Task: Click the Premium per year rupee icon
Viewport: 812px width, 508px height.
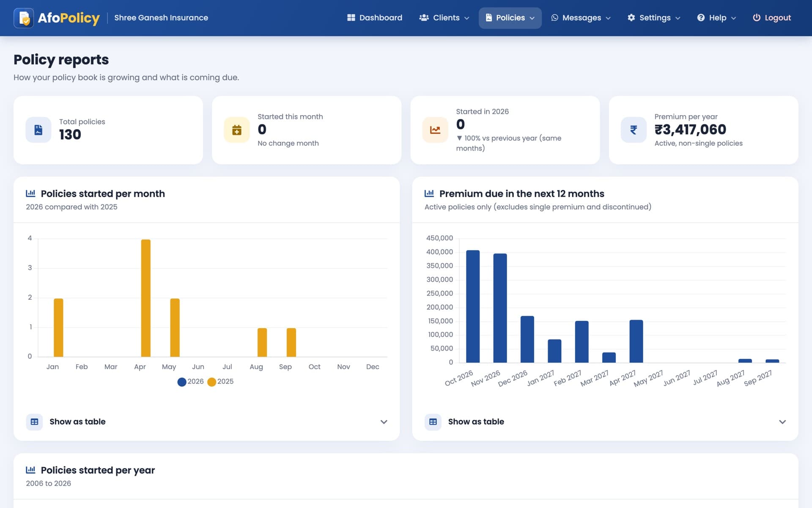Action: pyautogui.click(x=634, y=130)
